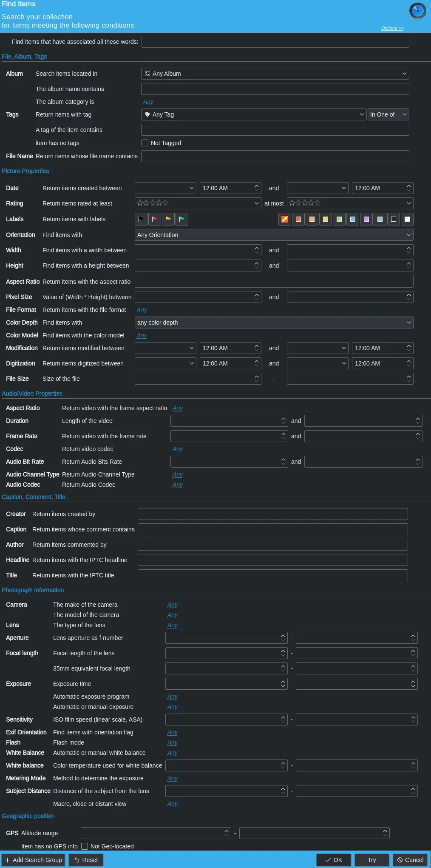
Task: Enable the Not Tagged checkbox
Action: (x=145, y=143)
